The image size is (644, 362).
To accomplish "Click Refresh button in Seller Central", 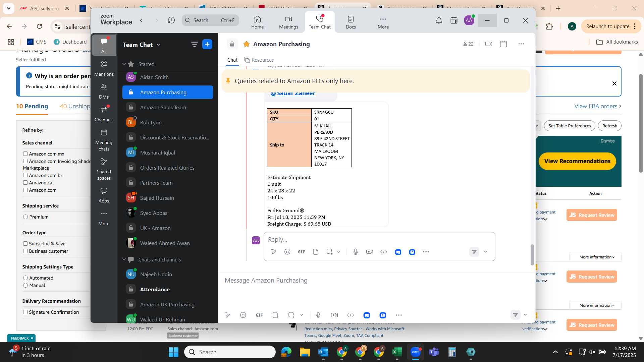I will 609,126.
